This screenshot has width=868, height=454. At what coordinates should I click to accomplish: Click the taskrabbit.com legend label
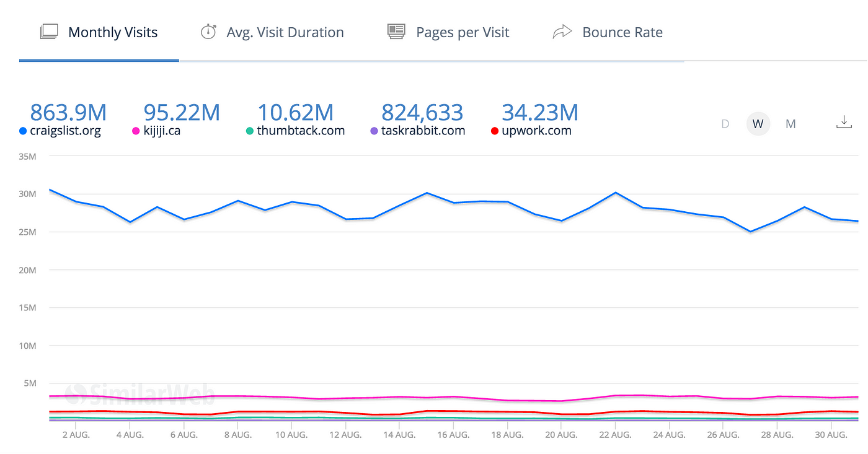click(423, 131)
